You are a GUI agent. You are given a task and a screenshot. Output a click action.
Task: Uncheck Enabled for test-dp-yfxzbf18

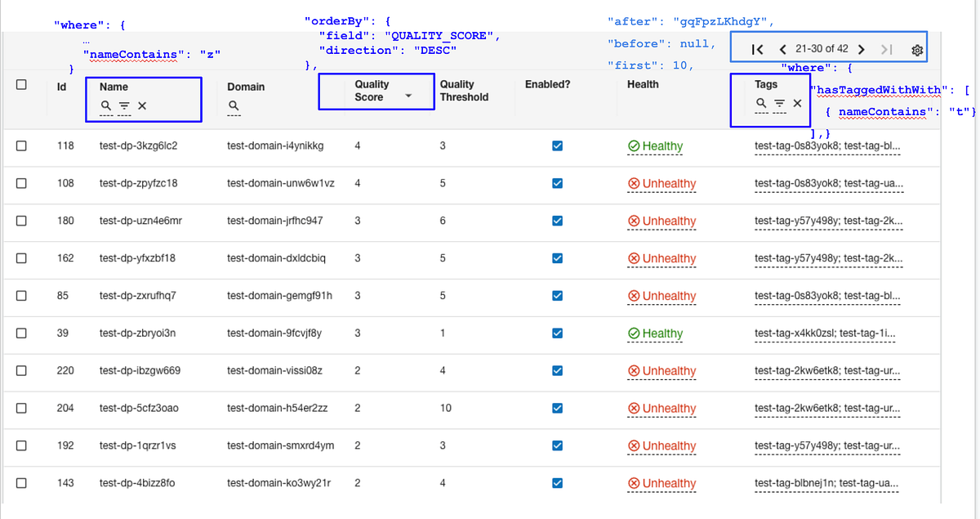point(557,258)
